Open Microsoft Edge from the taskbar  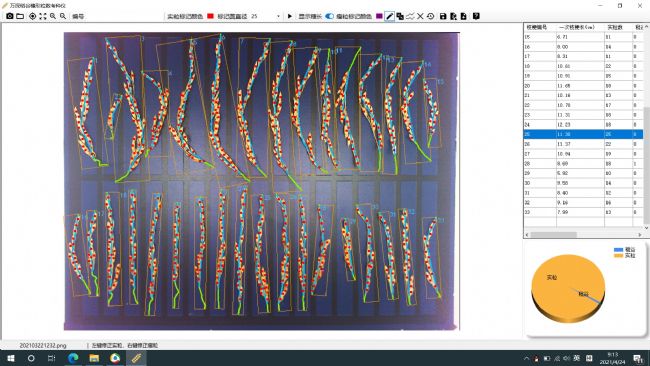pyautogui.click(x=73, y=358)
